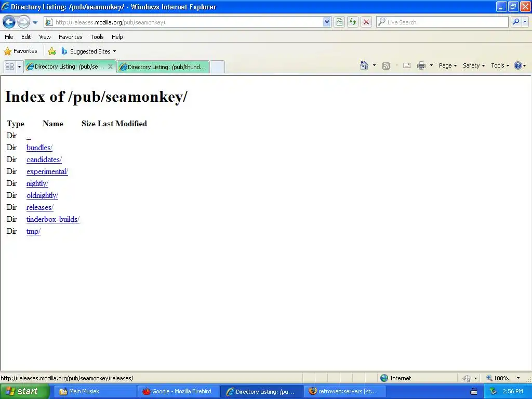Click the Refresh page icon

click(353, 22)
